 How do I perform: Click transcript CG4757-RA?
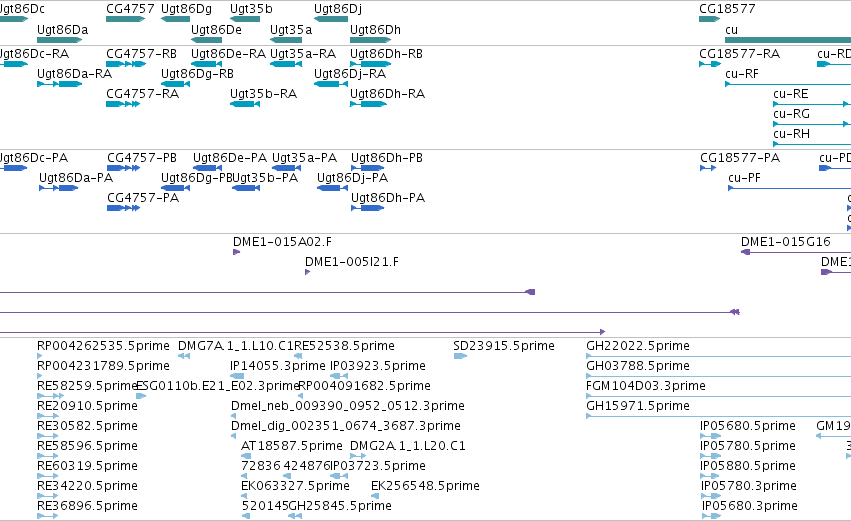coord(142,94)
